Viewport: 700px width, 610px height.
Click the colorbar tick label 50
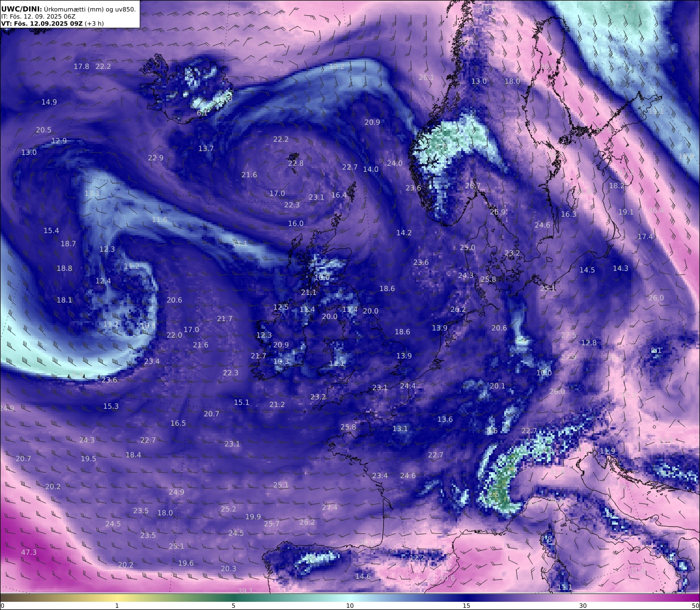695,606
